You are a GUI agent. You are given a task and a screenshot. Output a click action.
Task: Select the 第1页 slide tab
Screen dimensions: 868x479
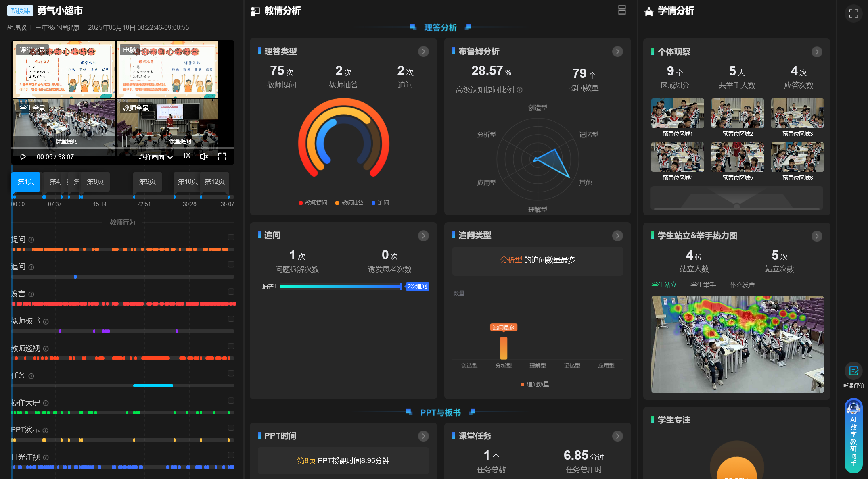(x=26, y=182)
